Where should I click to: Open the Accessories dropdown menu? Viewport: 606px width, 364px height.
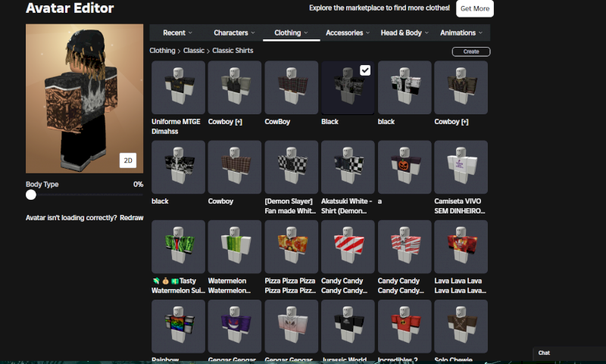click(348, 33)
